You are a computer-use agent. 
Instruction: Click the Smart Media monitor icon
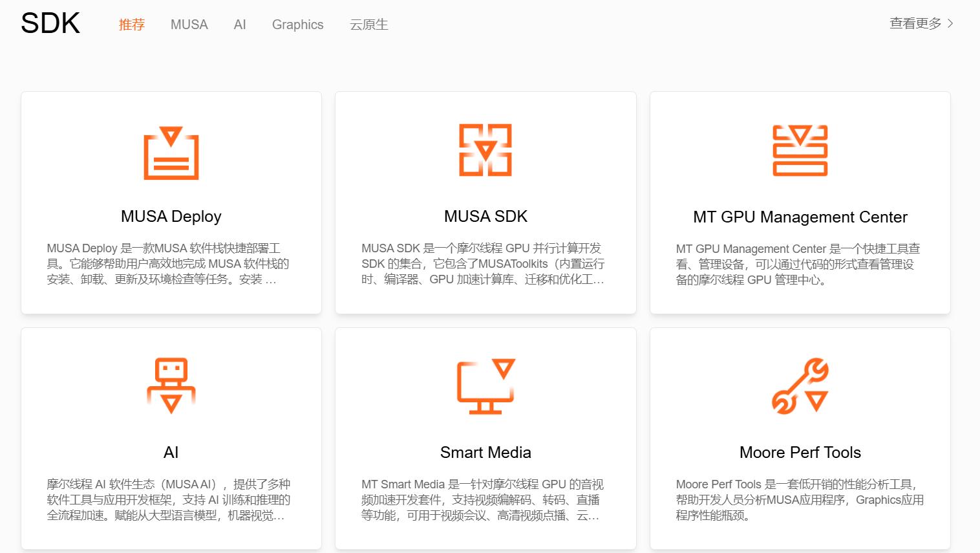(x=485, y=386)
